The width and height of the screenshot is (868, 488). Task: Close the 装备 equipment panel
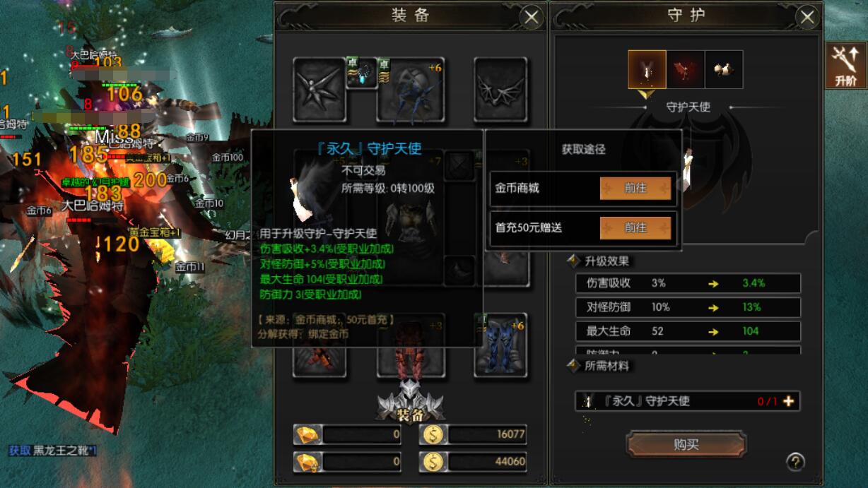click(531, 17)
